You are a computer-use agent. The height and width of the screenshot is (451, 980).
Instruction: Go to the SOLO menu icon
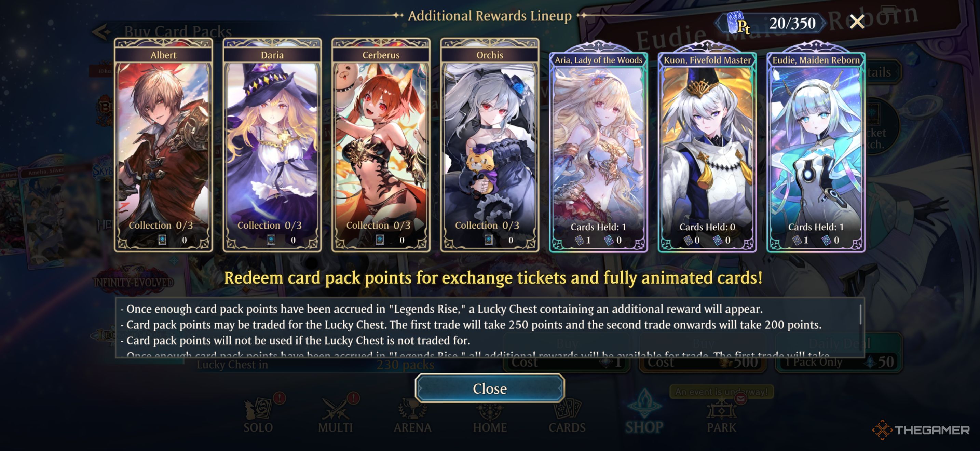[259, 415]
